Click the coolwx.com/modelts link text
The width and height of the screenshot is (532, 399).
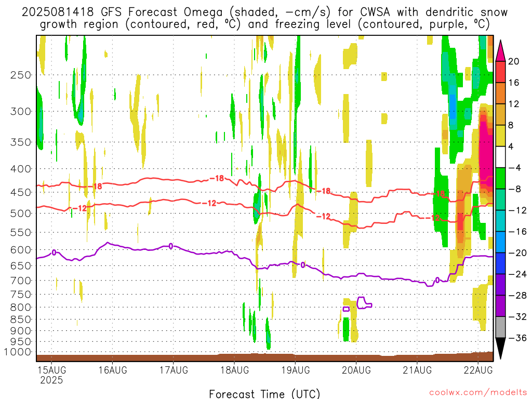(478, 393)
